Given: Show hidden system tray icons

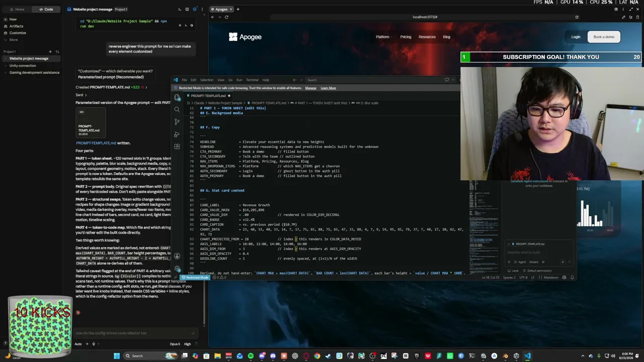Looking at the screenshot, I should tap(583, 356).
